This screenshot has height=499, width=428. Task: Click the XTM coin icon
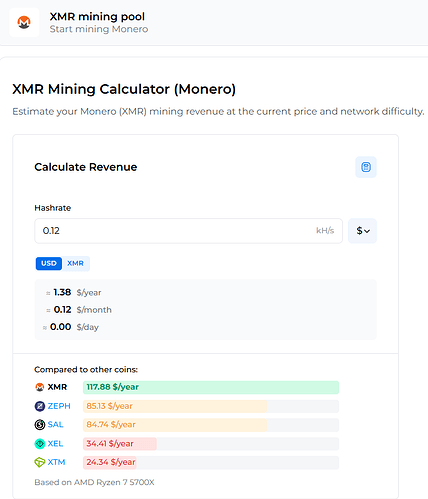click(x=40, y=462)
